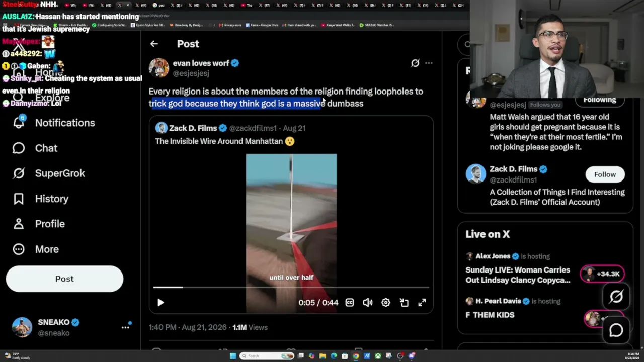The height and width of the screenshot is (362, 644).
Task: Click the History bookmark icon
Action: click(19, 199)
